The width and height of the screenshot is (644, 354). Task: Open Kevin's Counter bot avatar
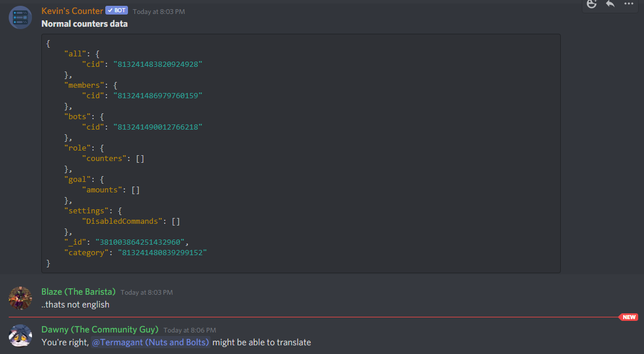pos(20,17)
